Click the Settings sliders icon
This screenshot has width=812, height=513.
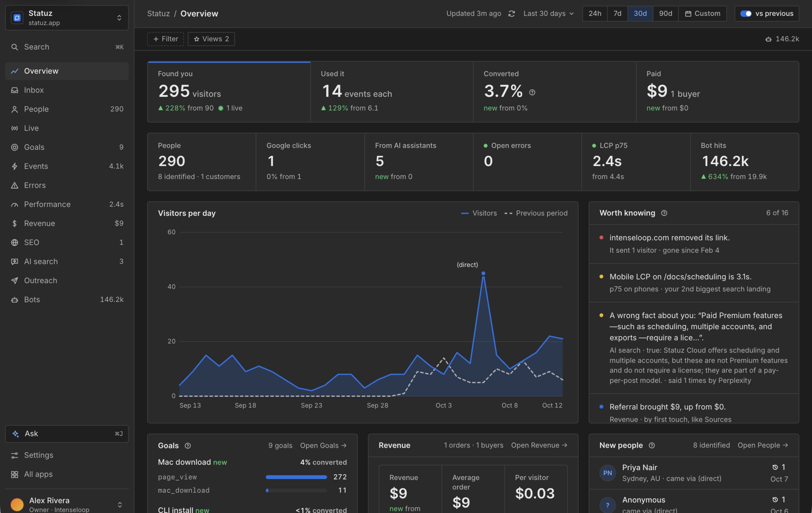point(14,455)
